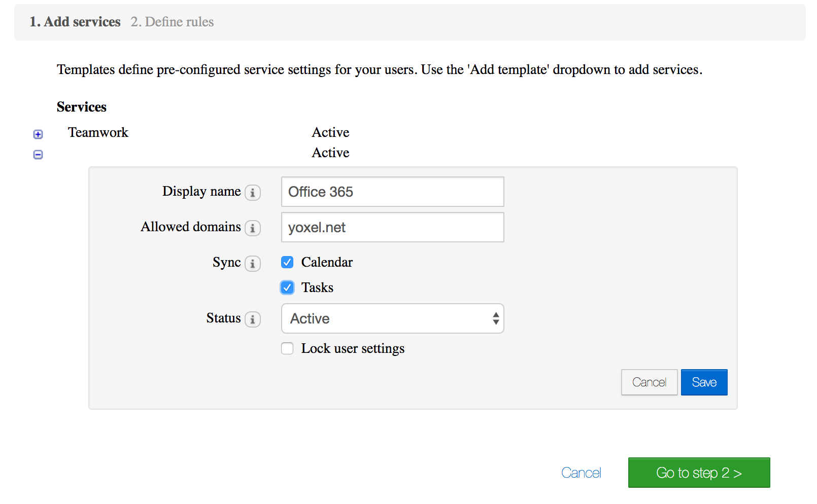Viewport: 817px width, 504px height.
Task: Collapse the Office 365 service row
Action: (38, 155)
